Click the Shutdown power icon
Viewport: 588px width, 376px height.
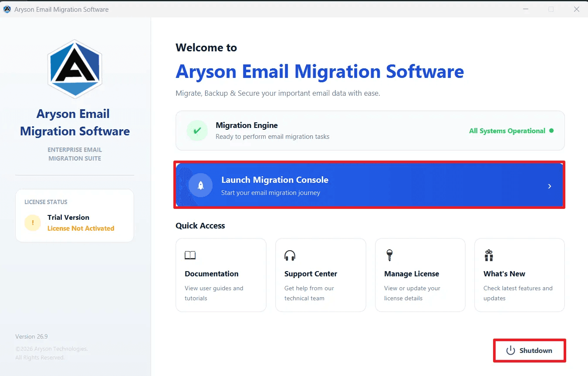(510, 350)
